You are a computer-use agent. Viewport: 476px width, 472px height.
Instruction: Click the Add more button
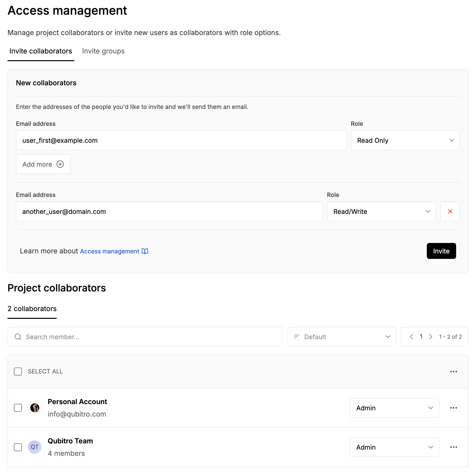click(x=43, y=164)
